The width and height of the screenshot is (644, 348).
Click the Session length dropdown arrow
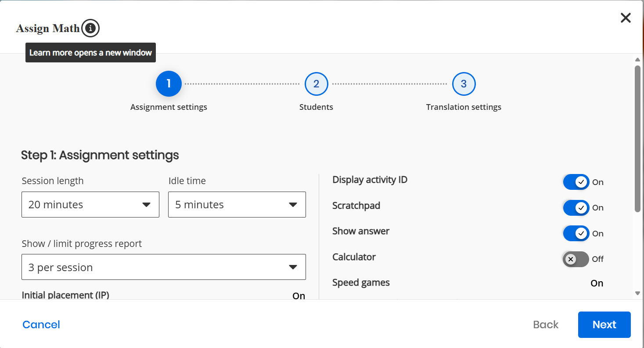(x=147, y=205)
